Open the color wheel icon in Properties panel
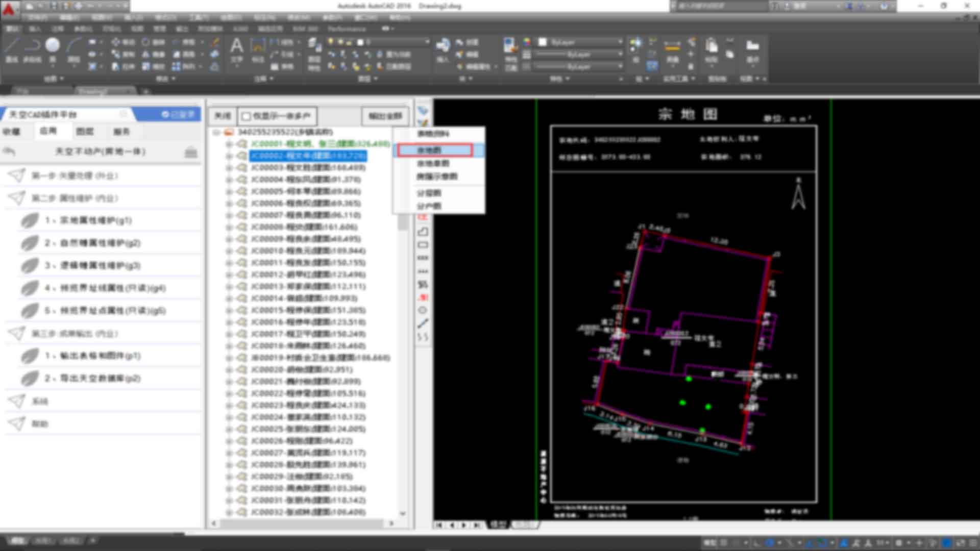 pos(527,42)
